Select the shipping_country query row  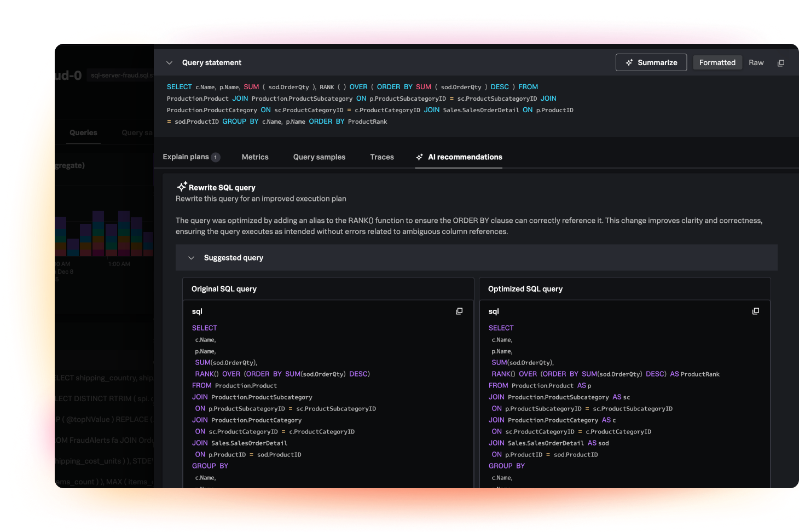pyautogui.click(x=105, y=378)
